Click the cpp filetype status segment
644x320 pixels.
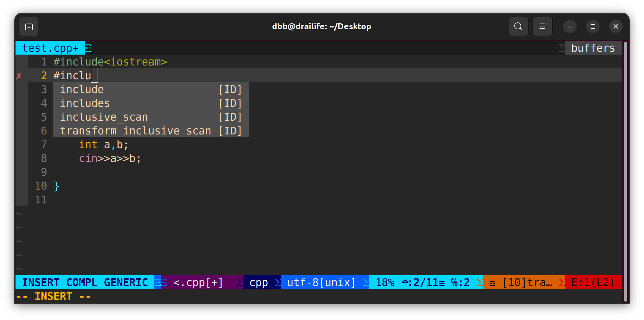tap(259, 282)
